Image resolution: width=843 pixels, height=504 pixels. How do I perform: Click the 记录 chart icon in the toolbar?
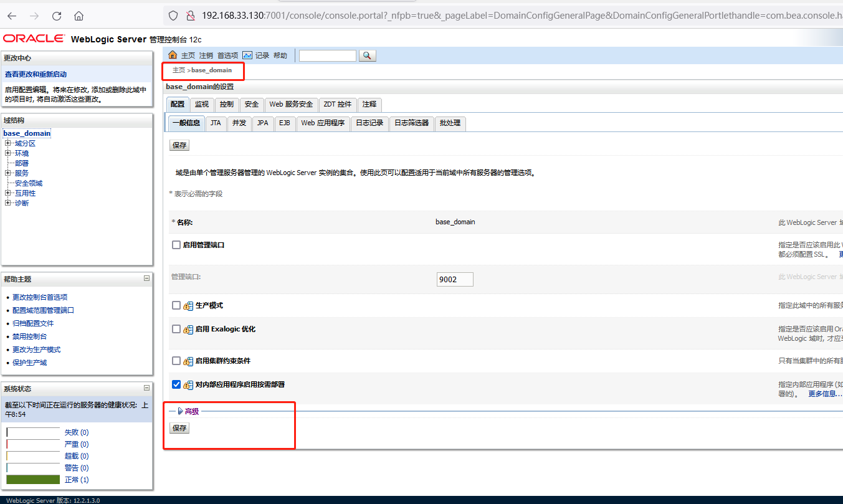[247, 55]
